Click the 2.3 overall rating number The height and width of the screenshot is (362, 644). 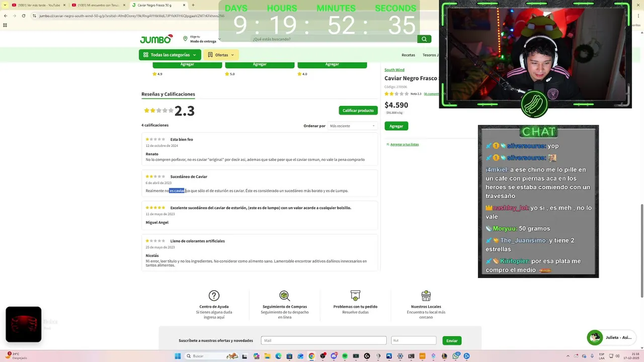pyautogui.click(x=185, y=111)
